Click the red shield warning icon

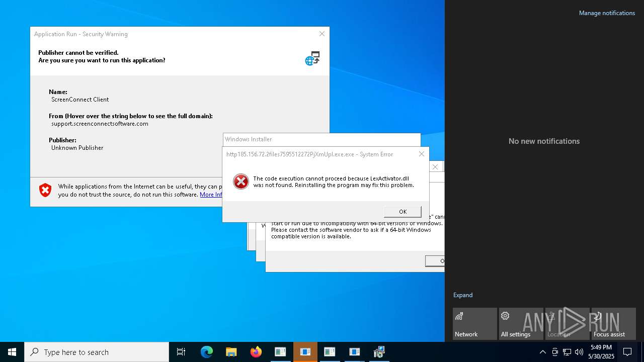[x=45, y=190]
